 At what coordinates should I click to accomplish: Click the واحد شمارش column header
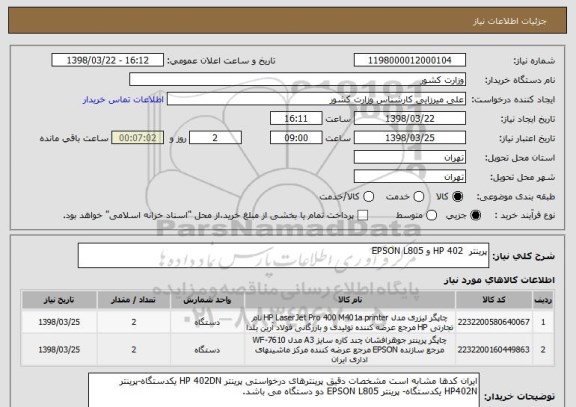[x=207, y=300]
